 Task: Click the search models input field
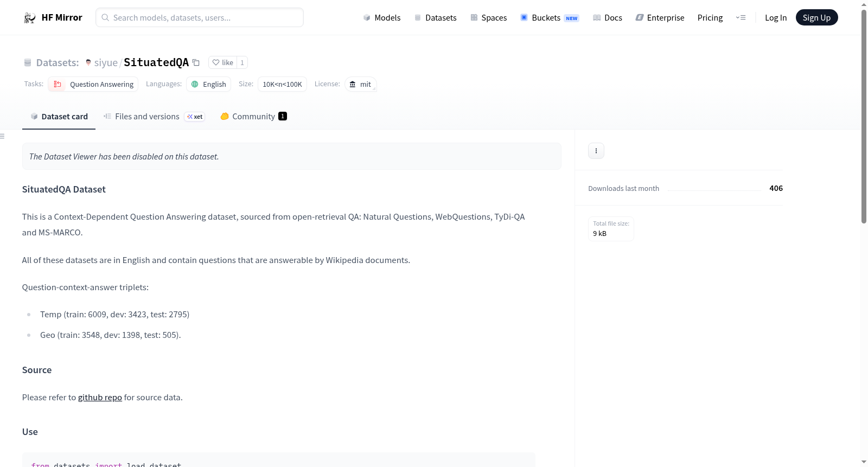pos(200,17)
